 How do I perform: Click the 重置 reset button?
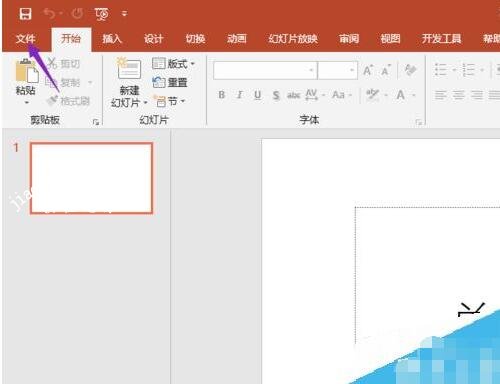click(x=170, y=82)
